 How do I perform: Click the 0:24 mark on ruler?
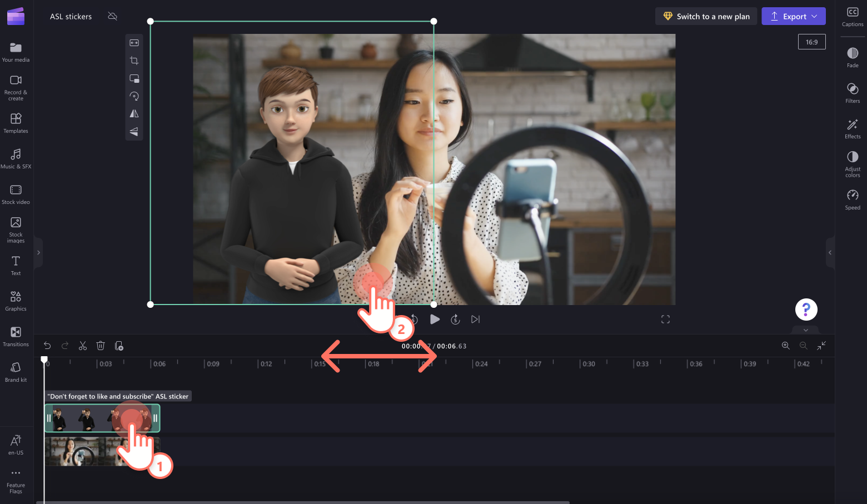click(481, 364)
